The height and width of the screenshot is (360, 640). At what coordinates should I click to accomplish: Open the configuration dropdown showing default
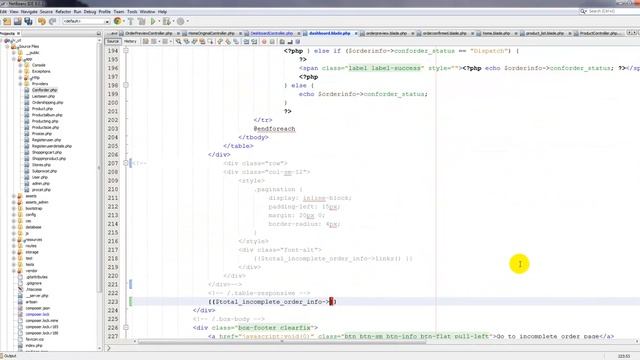click(86, 21)
